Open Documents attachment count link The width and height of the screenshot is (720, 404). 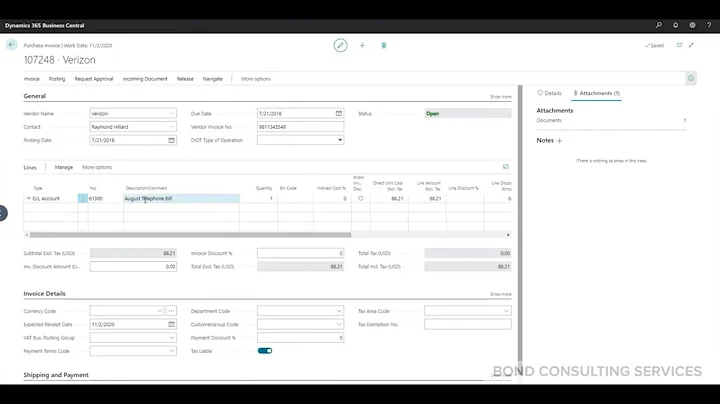click(x=685, y=120)
